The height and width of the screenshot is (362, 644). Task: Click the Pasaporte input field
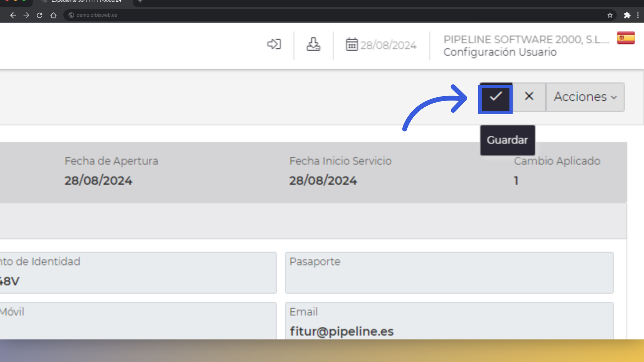[x=449, y=273]
